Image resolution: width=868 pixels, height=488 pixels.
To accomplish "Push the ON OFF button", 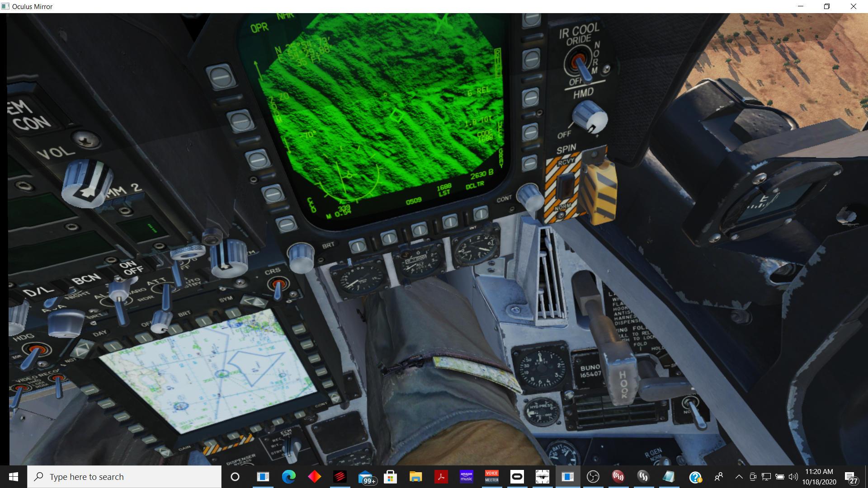I will (131, 267).
